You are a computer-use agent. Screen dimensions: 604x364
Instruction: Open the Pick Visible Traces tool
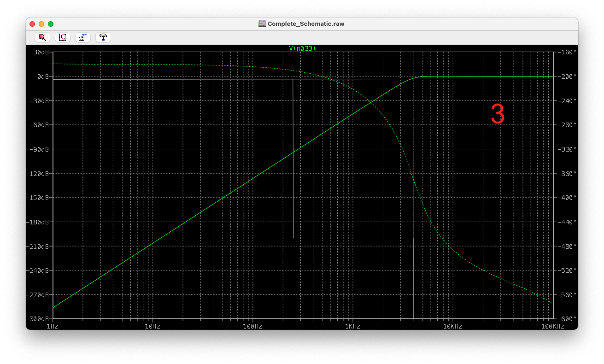point(83,37)
